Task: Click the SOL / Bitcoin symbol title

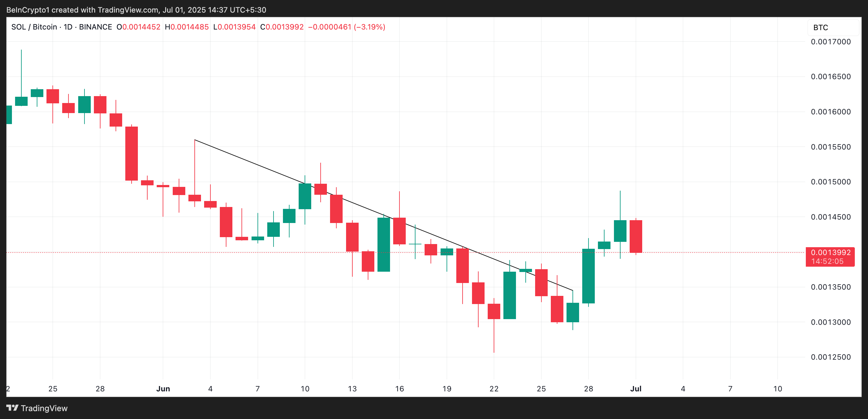Action: point(34,27)
